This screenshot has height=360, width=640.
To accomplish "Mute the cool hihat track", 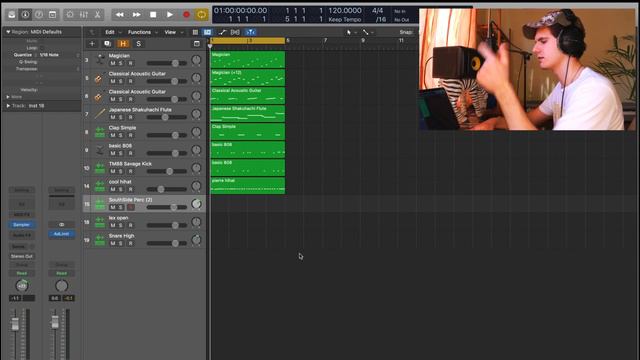I will point(113,189).
